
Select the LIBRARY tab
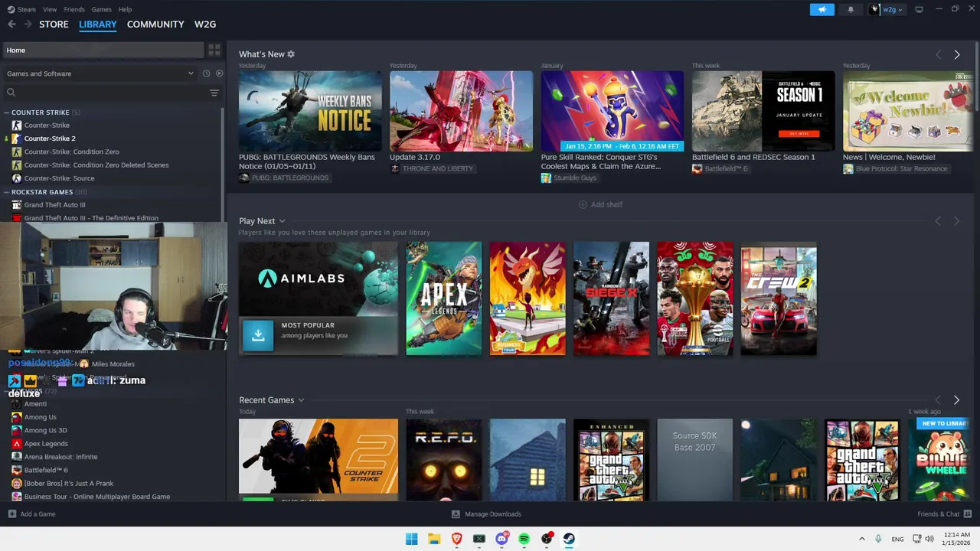tap(97, 24)
